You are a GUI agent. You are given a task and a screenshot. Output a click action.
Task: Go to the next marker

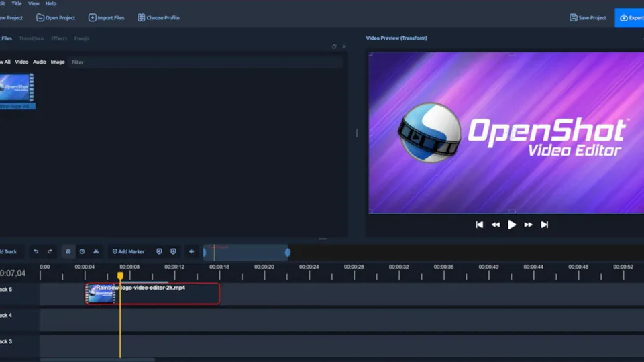pyautogui.click(x=173, y=251)
